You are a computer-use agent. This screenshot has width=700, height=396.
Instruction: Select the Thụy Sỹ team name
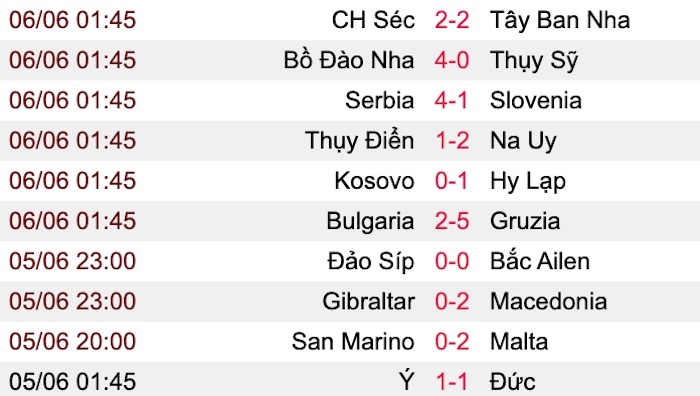point(534,61)
